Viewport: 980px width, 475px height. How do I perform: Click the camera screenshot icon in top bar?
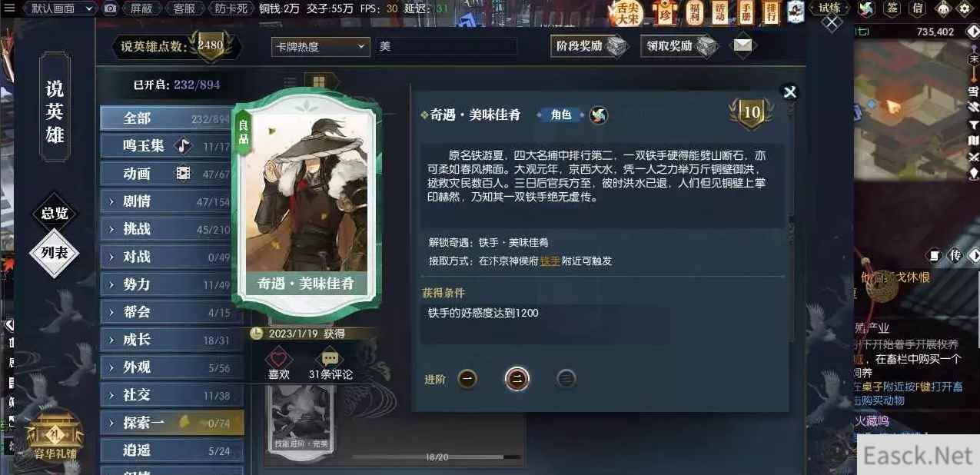point(111,8)
